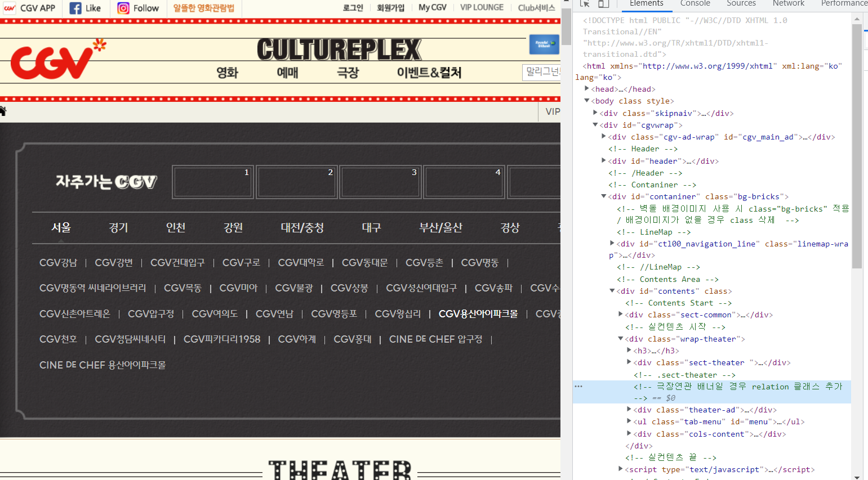Switch to the Console tab
The image size is (868, 480).
click(695, 3)
